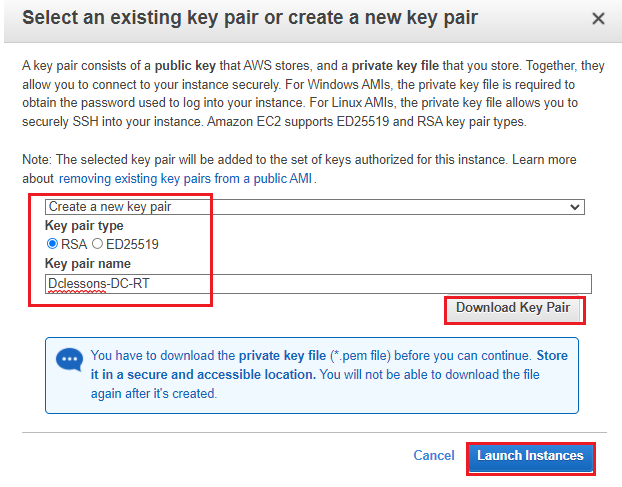Close the key pair dialog
Image resolution: width=622 pixels, height=487 pixels.
(598, 19)
